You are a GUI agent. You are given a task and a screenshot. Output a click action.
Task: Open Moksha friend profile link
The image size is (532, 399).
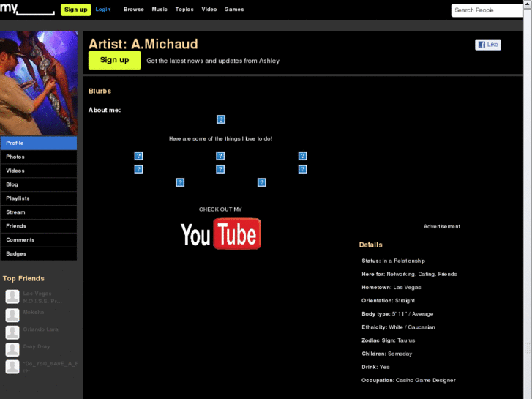[x=33, y=312]
